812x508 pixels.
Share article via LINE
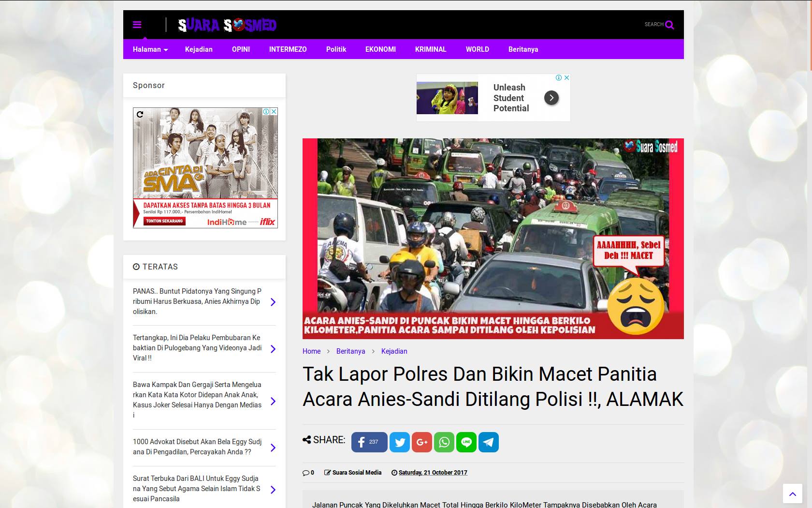466,442
